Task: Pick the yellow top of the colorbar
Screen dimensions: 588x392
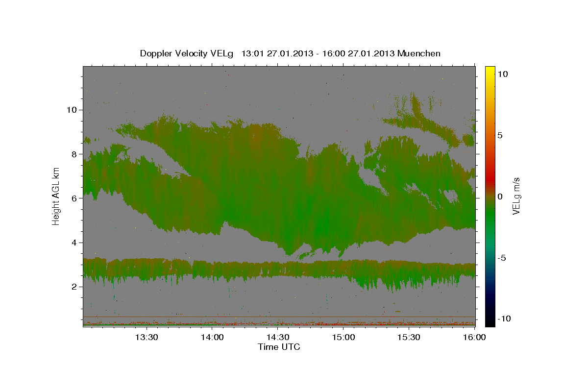Action: [490, 71]
